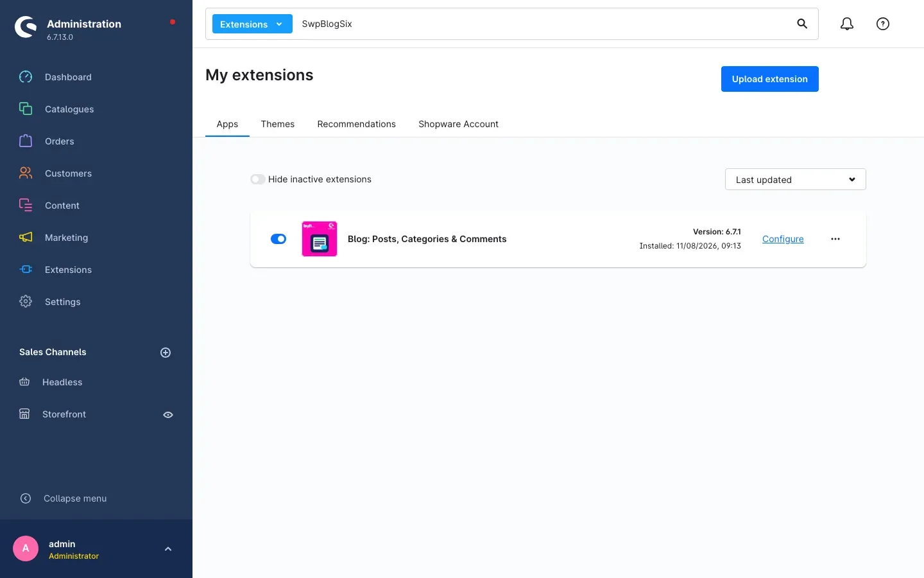Screen dimensions: 924x578
Task: Click the My extensions heading
Action: pyautogui.click(x=259, y=75)
